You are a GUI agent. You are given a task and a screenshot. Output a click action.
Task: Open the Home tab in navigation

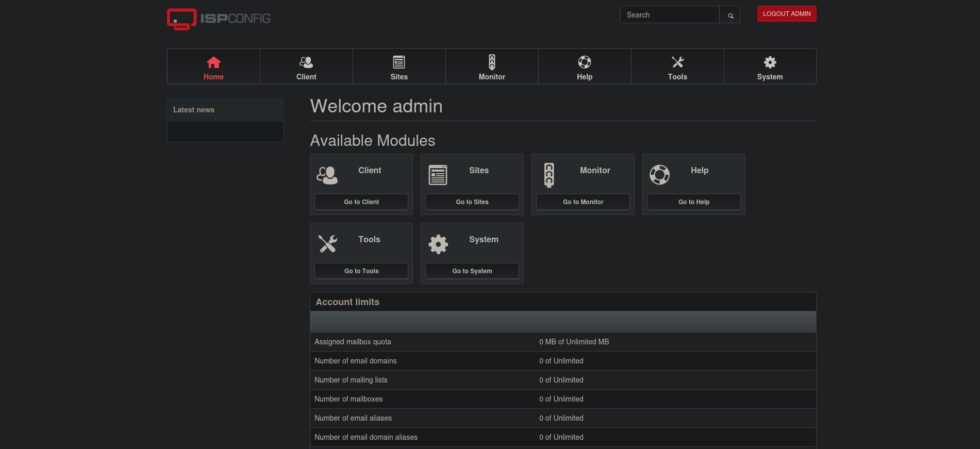click(x=213, y=67)
